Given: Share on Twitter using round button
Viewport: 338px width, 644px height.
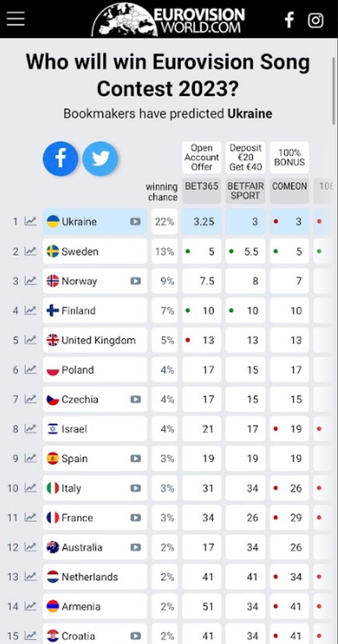Looking at the screenshot, I should pyautogui.click(x=100, y=159).
